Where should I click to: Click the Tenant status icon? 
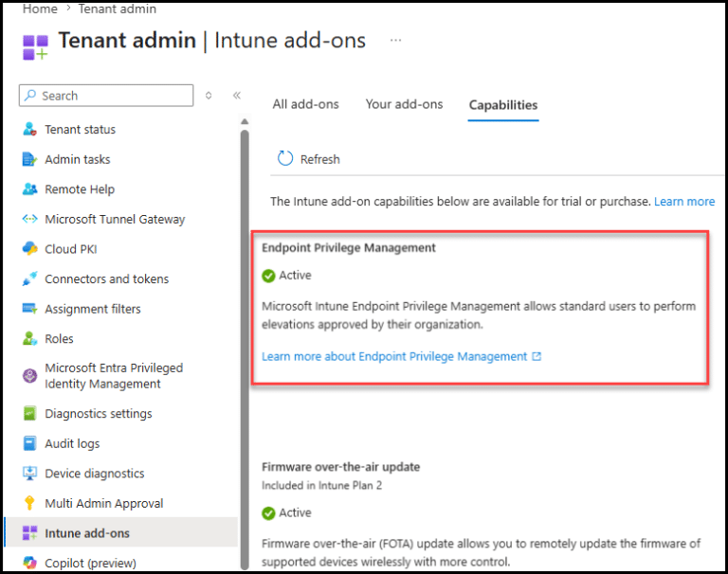click(x=29, y=129)
